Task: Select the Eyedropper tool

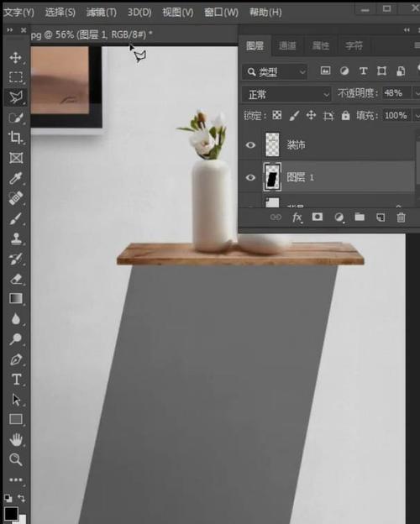Action: click(x=15, y=178)
